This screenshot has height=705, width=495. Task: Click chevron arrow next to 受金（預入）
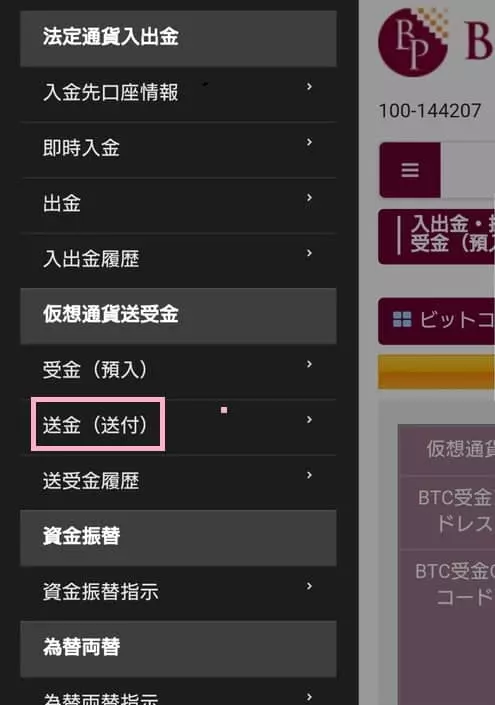point(309,364)
